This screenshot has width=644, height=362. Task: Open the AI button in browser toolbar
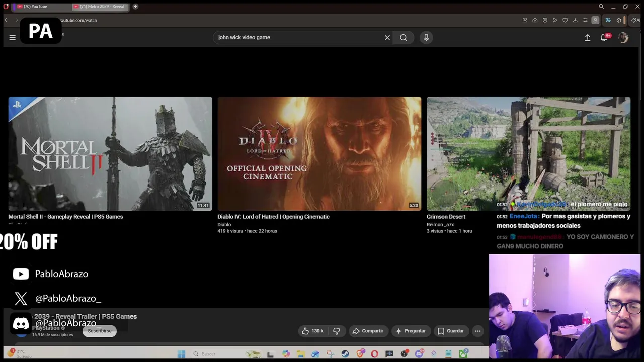pos(635,20)
